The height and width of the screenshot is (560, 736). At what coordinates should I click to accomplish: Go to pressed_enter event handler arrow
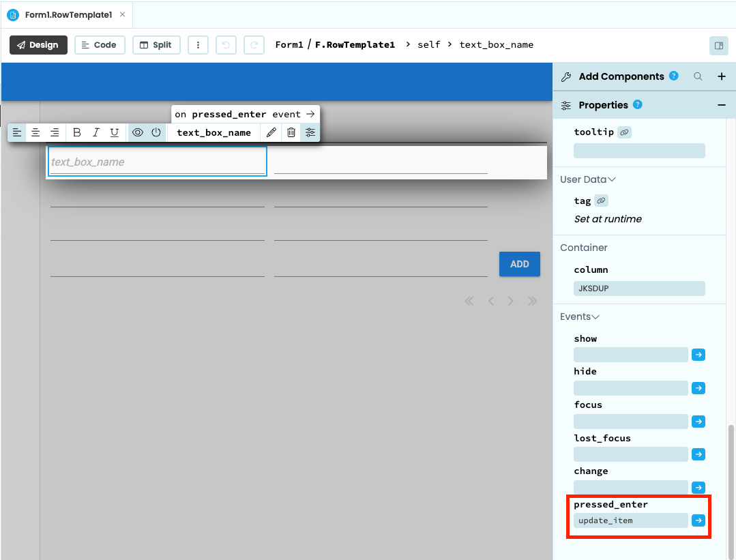click(x=310, y=114)
